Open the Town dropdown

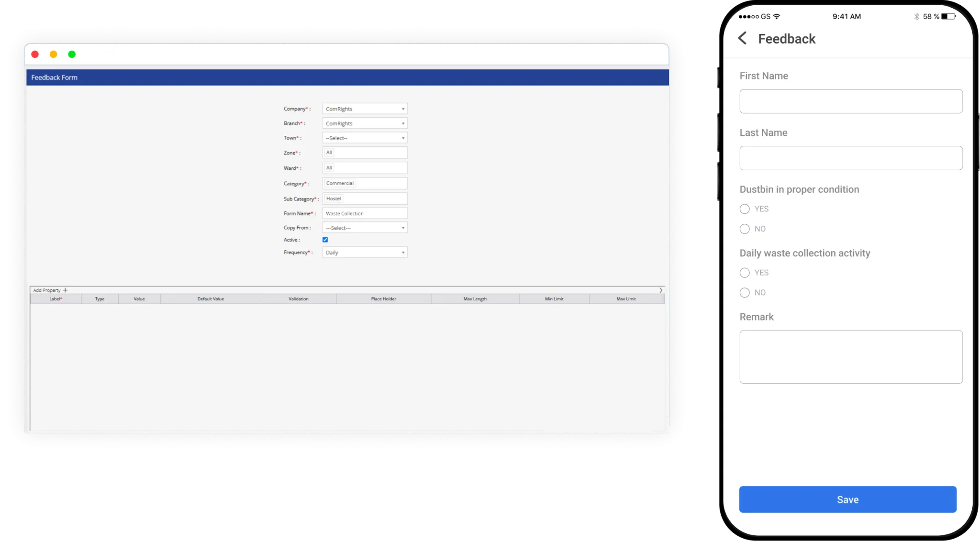[365, 138]
